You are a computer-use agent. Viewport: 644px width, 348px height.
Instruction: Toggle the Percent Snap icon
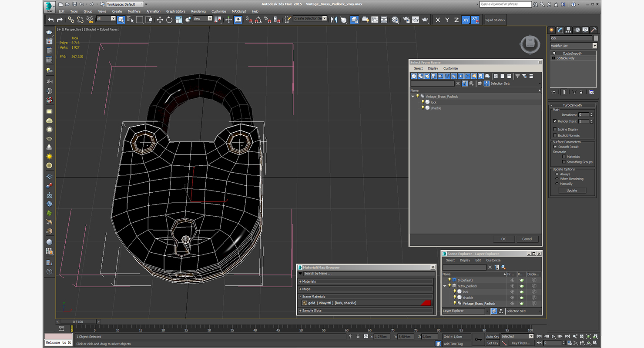tap(268, 20)
